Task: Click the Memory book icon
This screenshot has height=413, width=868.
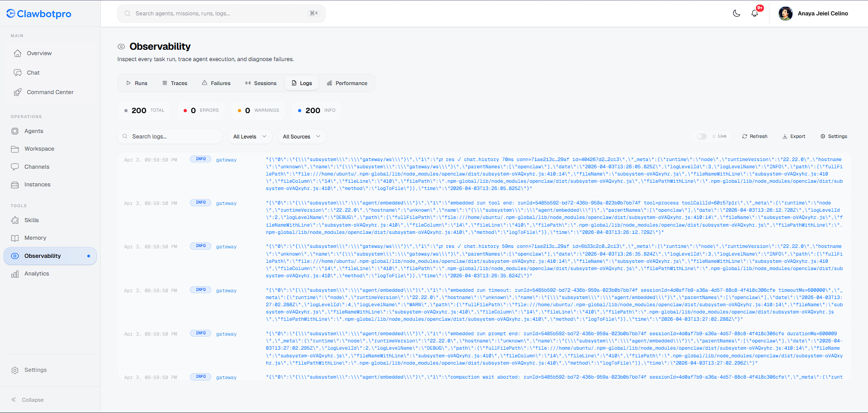Action: coord(15,238)
